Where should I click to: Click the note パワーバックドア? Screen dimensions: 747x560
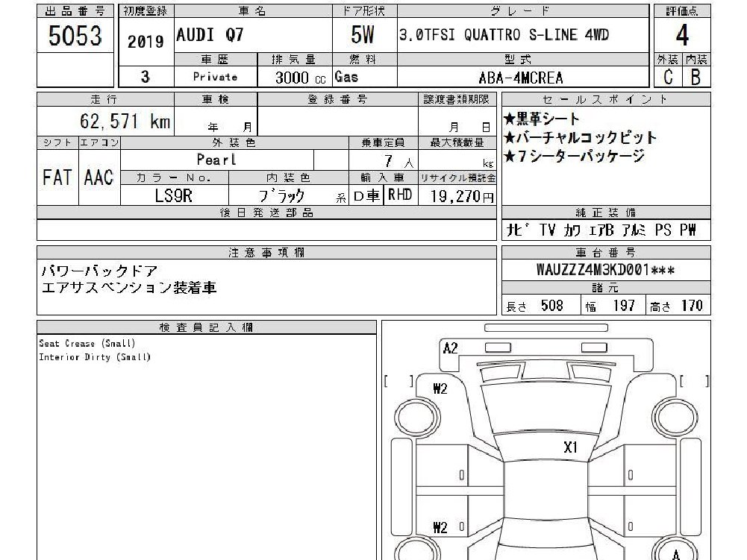[99, 271]
